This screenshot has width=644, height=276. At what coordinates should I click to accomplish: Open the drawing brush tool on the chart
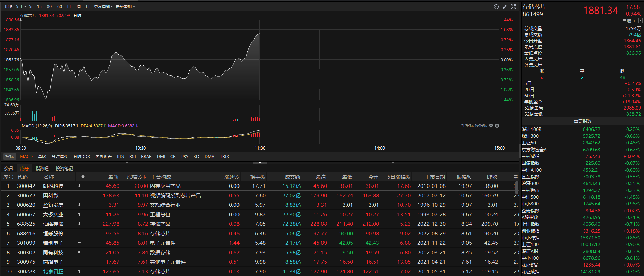pyautogui.click(x=505, y=7)
